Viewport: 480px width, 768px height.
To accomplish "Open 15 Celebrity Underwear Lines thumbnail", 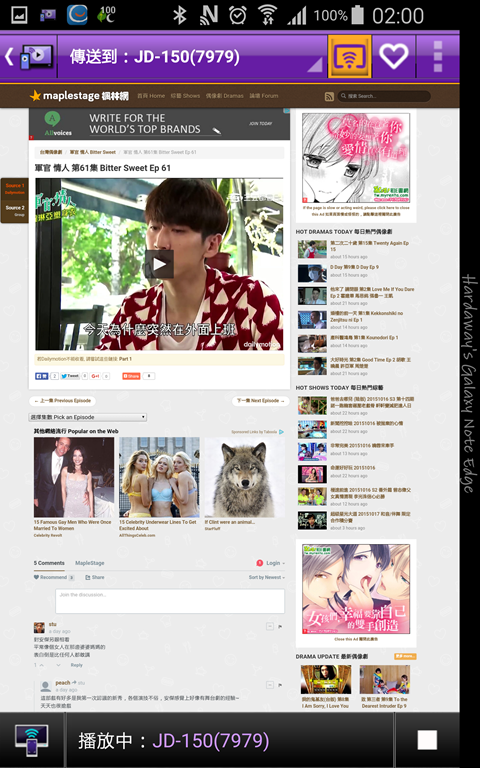I will click(x=159, y=477).
